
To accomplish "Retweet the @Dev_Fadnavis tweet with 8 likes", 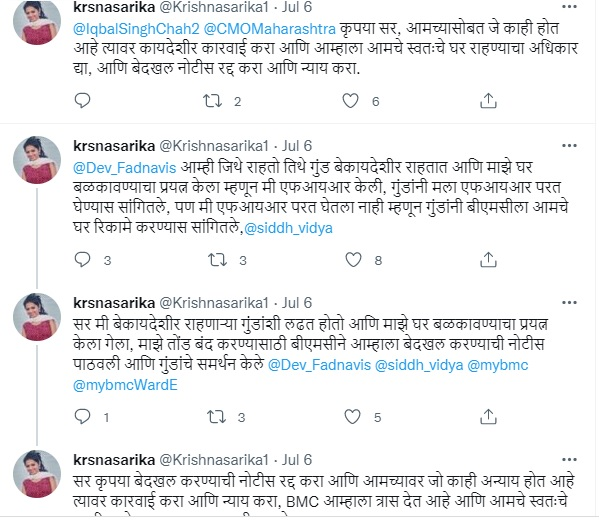I will 217,260.
